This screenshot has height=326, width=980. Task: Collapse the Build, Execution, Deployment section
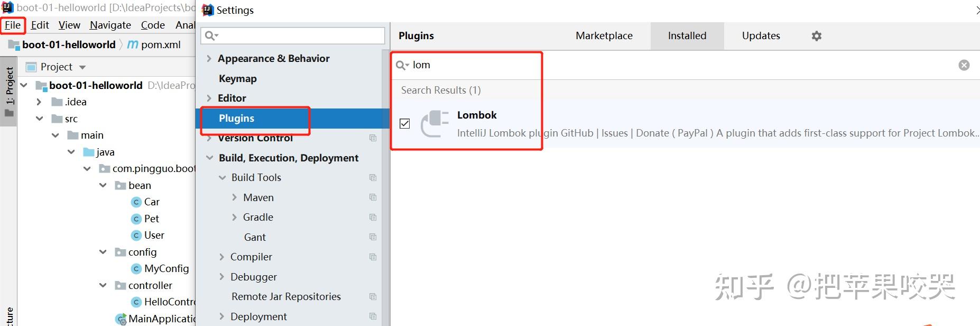209,158
